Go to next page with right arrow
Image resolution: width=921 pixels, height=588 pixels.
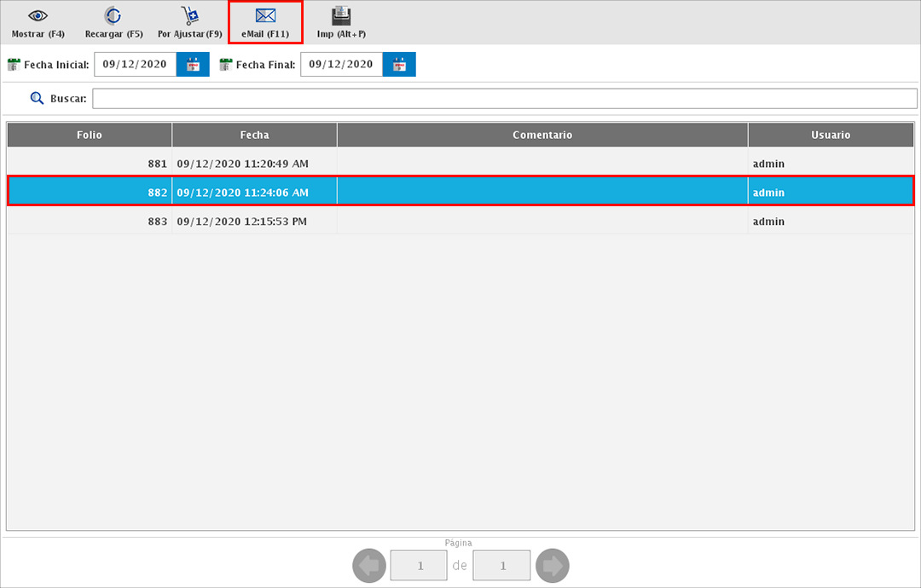coord(552,565)
